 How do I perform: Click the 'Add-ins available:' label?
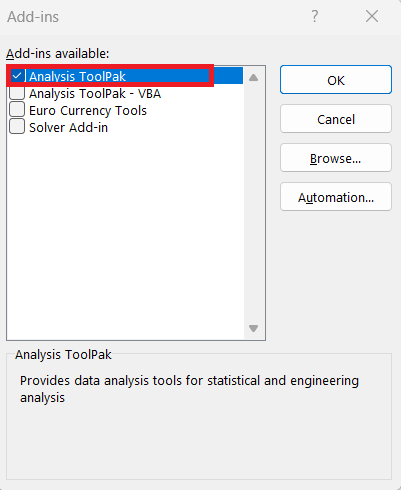[x=58, y=53]
